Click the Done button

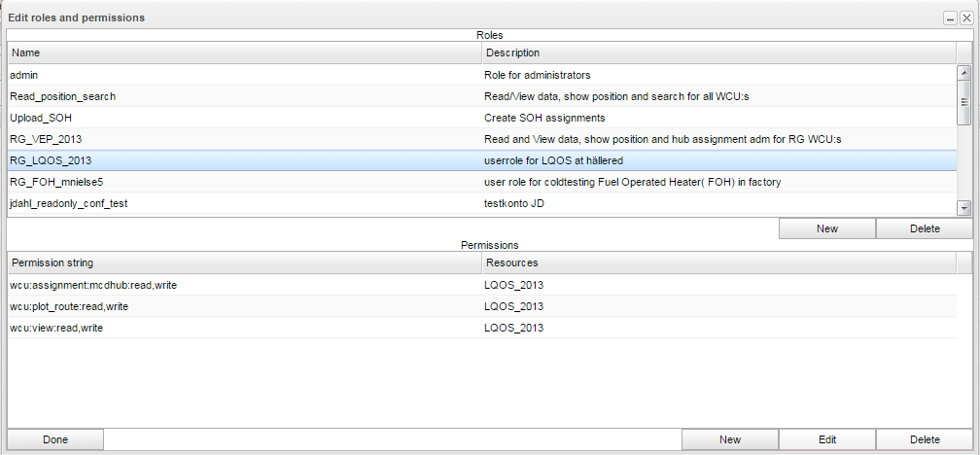pos(55,439)
